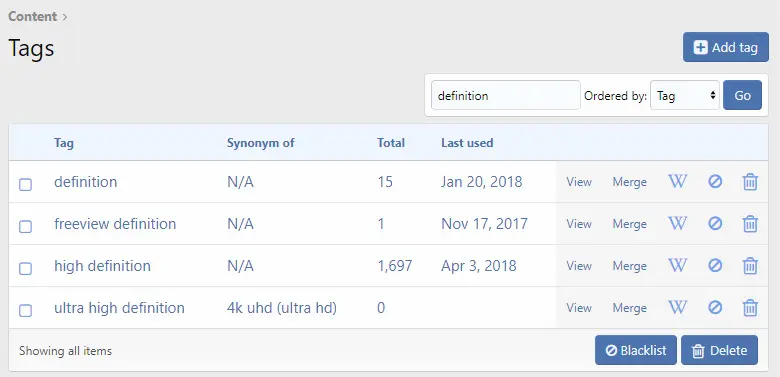Click trash icon for ultra high definition
780x377 pixels.
[750, 308]
